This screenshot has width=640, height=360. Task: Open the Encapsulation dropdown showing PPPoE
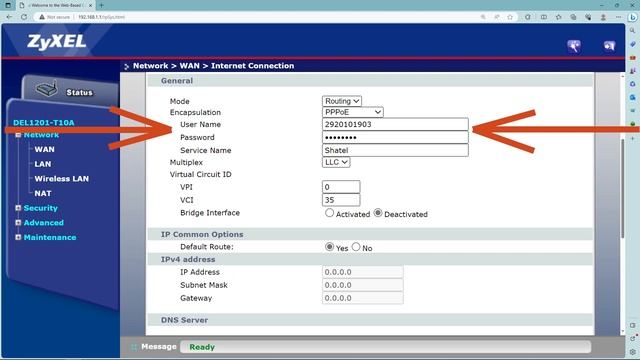point(353,112)
